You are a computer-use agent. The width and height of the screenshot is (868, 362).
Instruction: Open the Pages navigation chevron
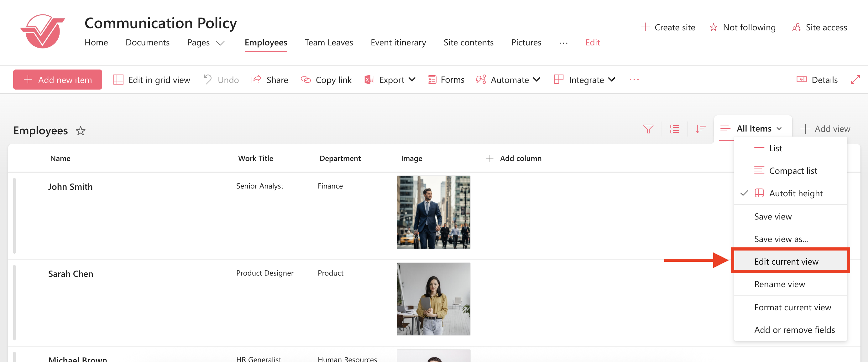(220, 43)
